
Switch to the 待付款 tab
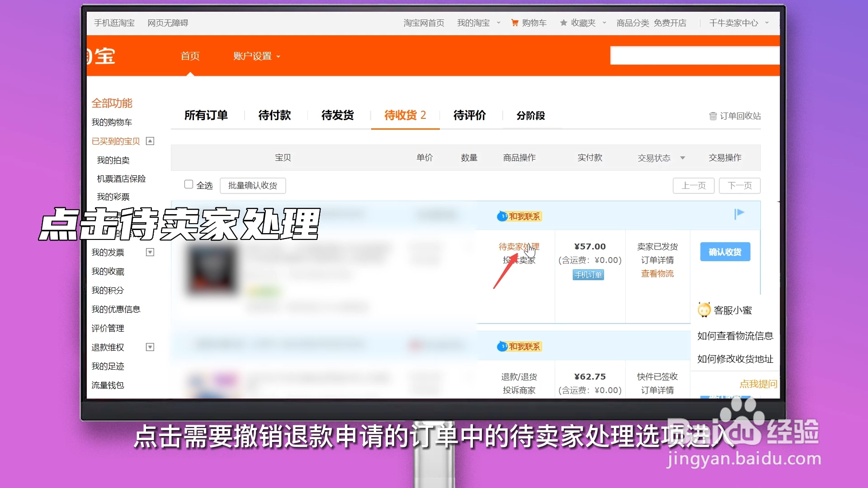coord(274,115)
